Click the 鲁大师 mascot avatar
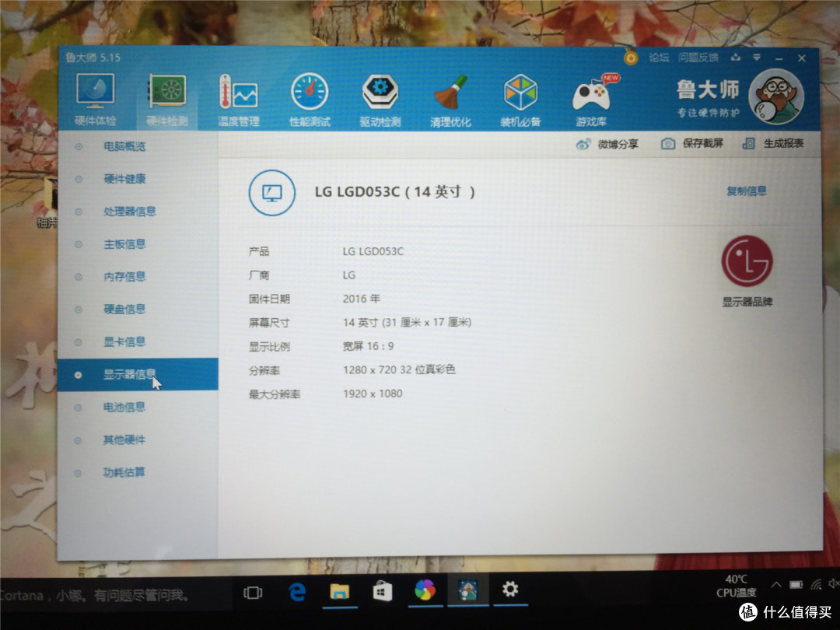The width and height of the screenshot is (840, 630). pyautogui.click(x=775, y=97)
